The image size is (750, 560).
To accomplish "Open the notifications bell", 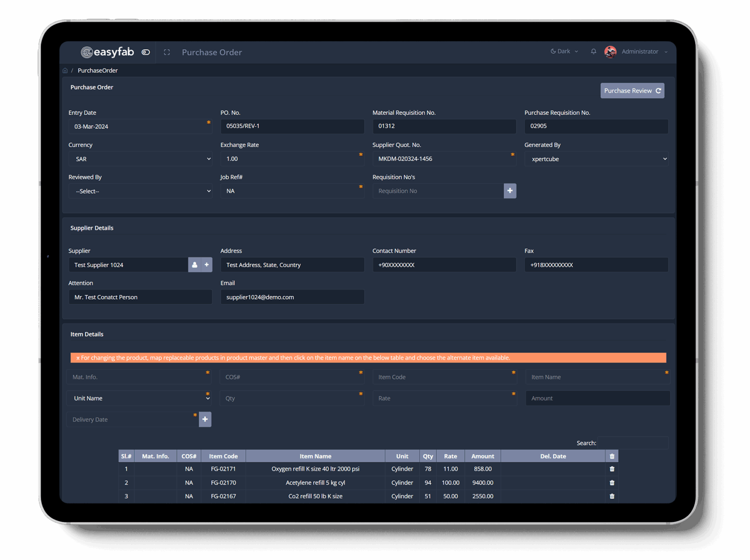I will [593, 51].
